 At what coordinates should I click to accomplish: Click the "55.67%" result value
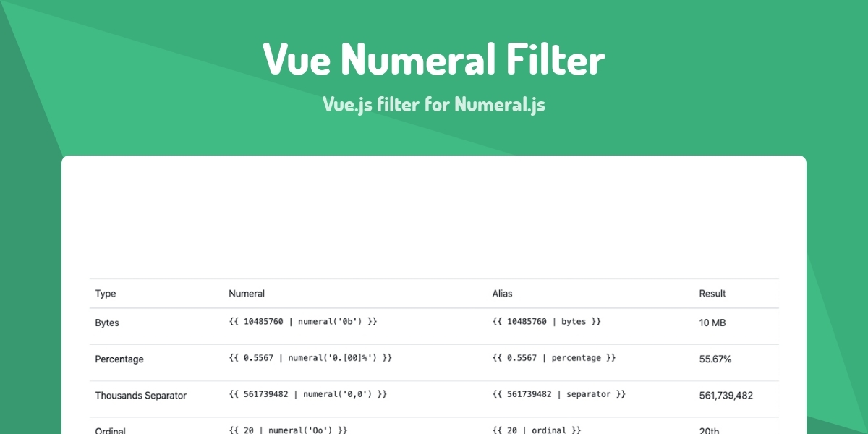coord(715,359)
